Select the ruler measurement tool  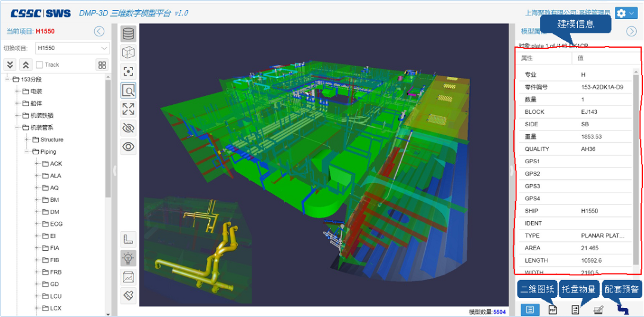click(x=128, y=240)
